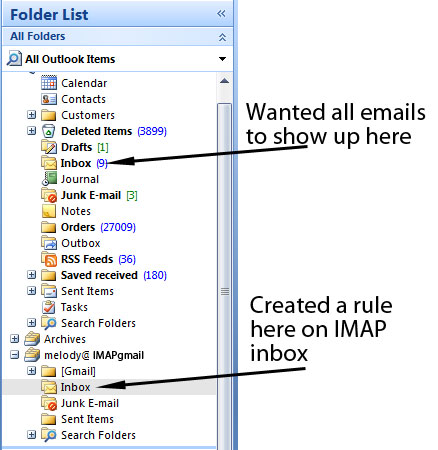Select the Notes icon
The width and height of the screenshot is (438, 450).
pos(49,211)
